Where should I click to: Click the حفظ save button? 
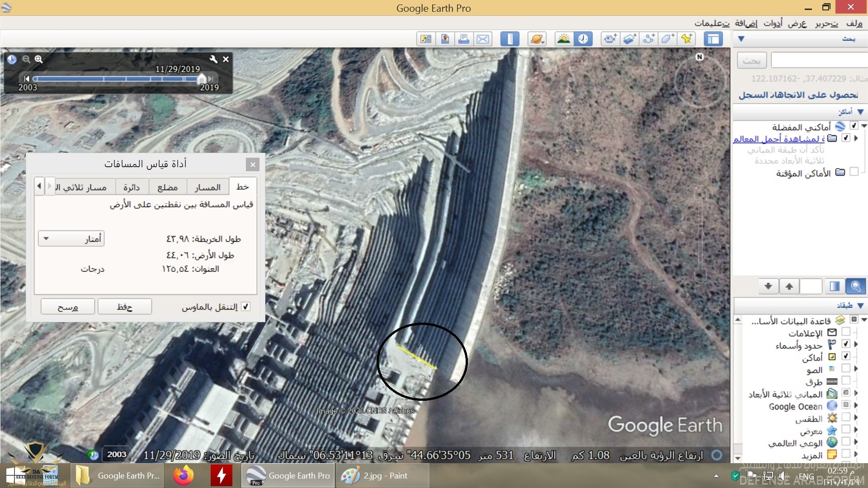(x=124, y=307)
